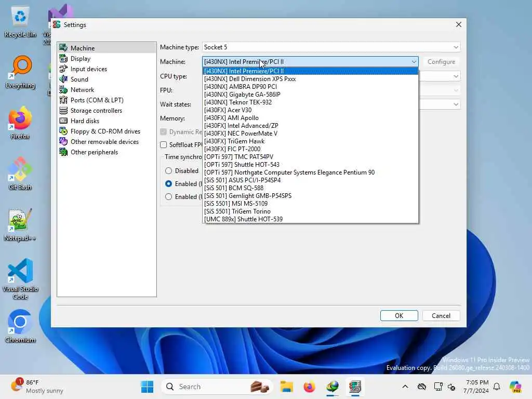Viewport: 532px width, 399px height.
Task: Select the Sound settings icon
Action: coord(63,79)
